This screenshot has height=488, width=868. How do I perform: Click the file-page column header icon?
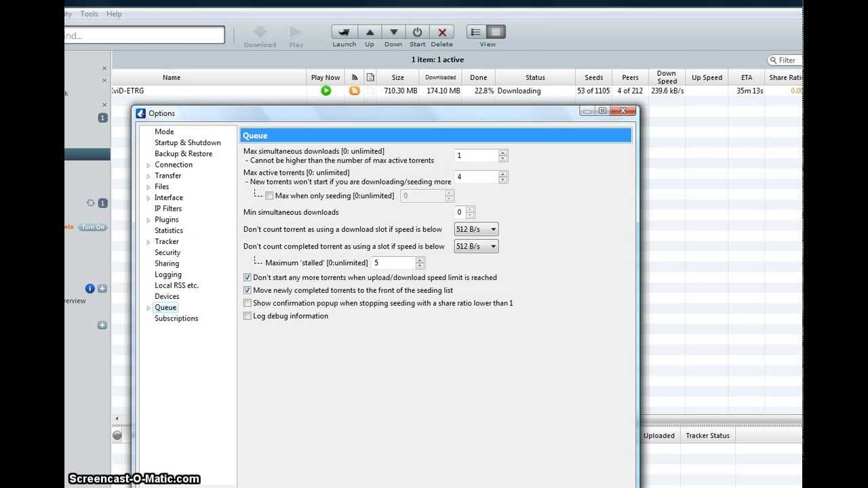pos(370,77)
